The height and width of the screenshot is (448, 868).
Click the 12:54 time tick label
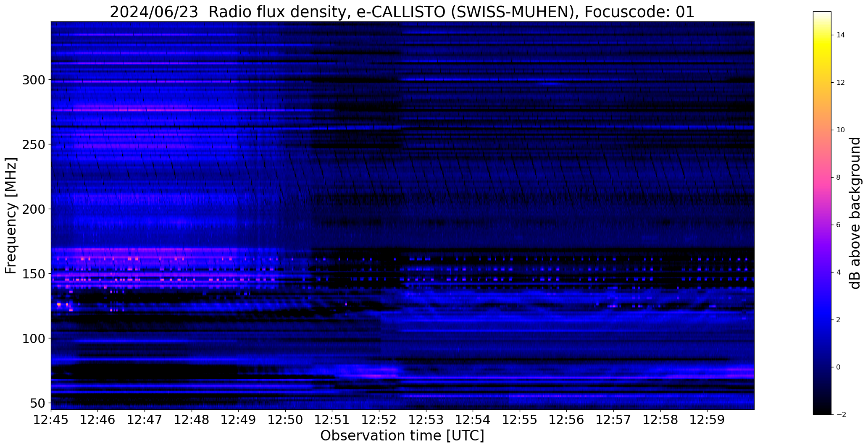[473, 419]
